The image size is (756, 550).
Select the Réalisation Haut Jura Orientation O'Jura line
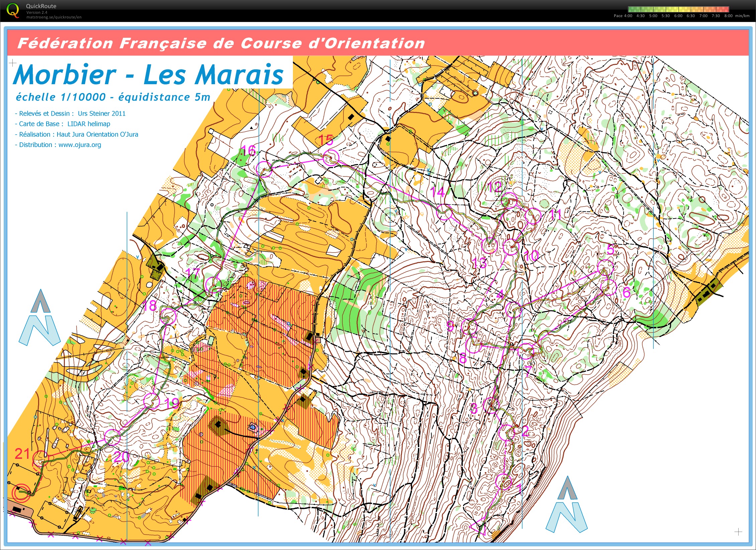(77, 134)
